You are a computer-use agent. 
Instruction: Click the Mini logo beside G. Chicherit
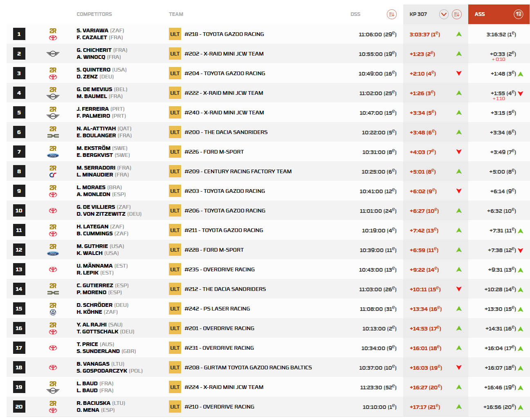[x=53, y=54]
